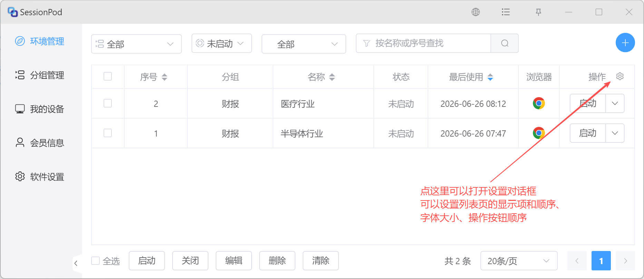Open 软件设置 in the sidebar

[40, 177]
